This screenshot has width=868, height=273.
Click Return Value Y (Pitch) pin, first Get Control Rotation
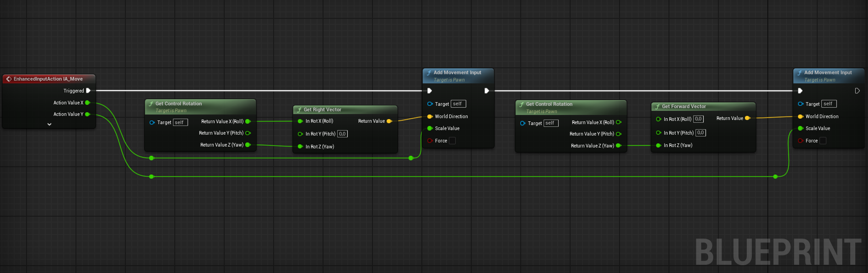click(x=248, y=133)
